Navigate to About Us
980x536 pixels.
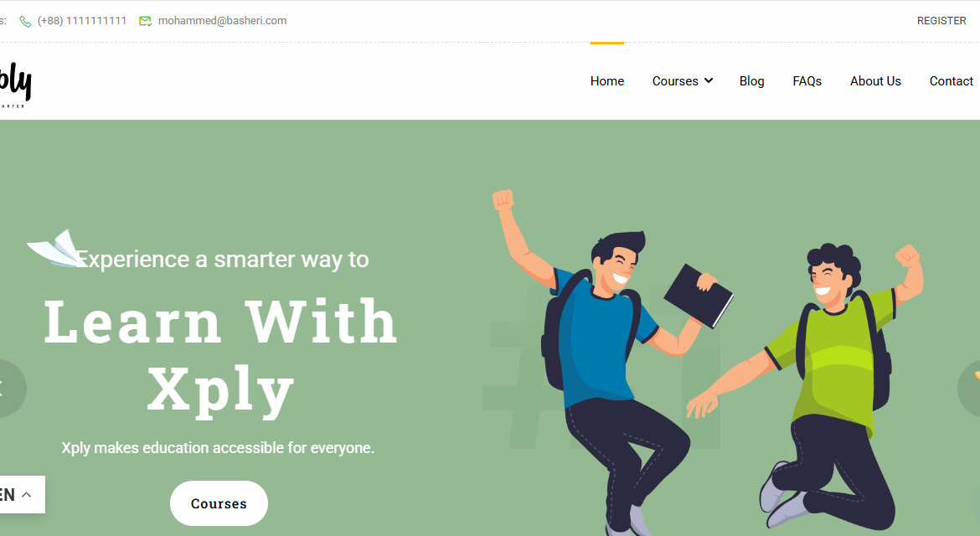875,81
